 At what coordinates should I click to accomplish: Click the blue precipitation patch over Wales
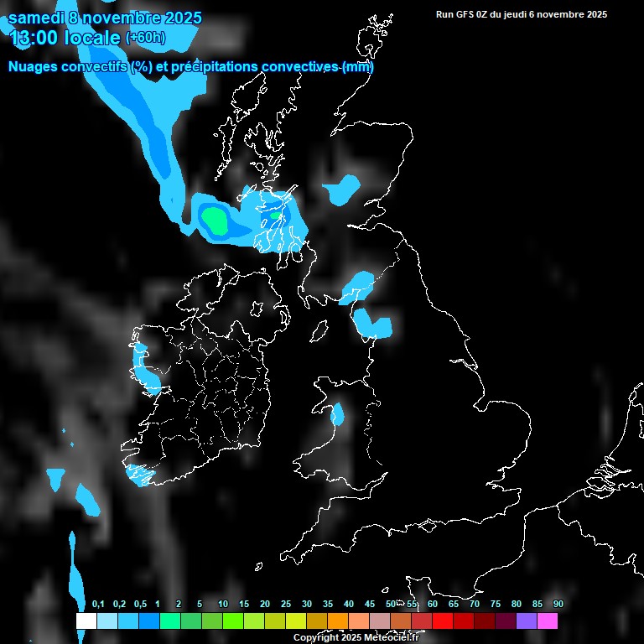click(338, 414)
